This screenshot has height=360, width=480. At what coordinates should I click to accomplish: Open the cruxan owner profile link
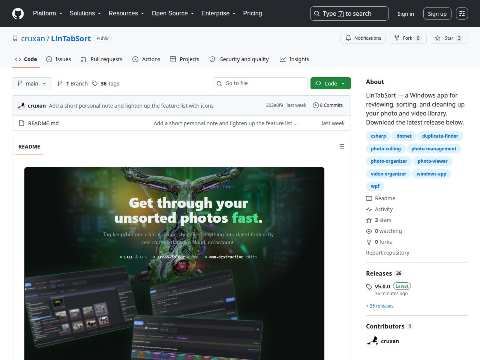33,38
